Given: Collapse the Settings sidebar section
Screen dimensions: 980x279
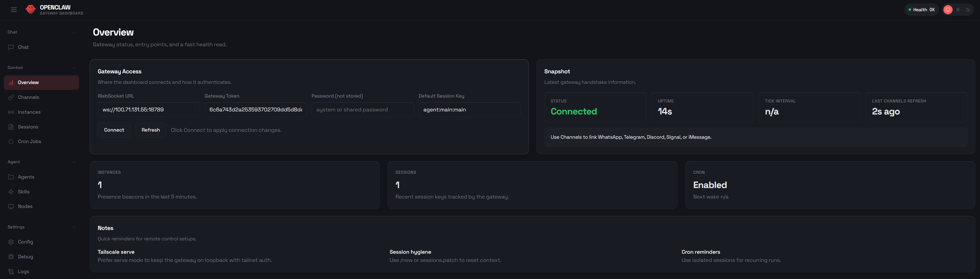Looking at the screenshot, I should tap(74, 227).
